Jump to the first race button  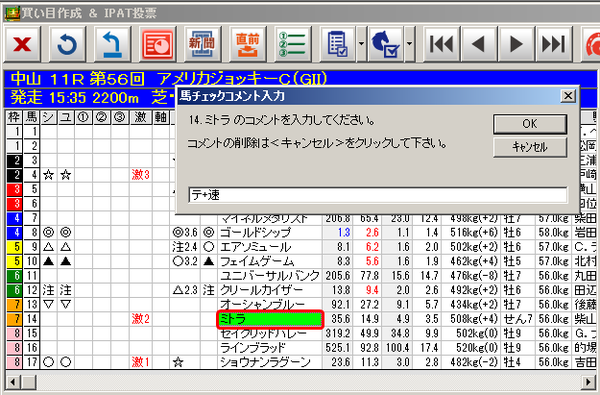click(x=441, y=44)
